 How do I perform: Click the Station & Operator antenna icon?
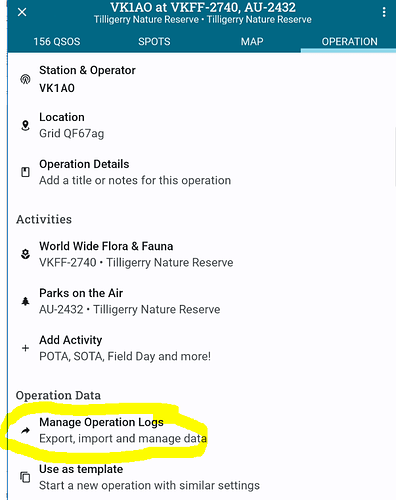click(x=25, y=79)
